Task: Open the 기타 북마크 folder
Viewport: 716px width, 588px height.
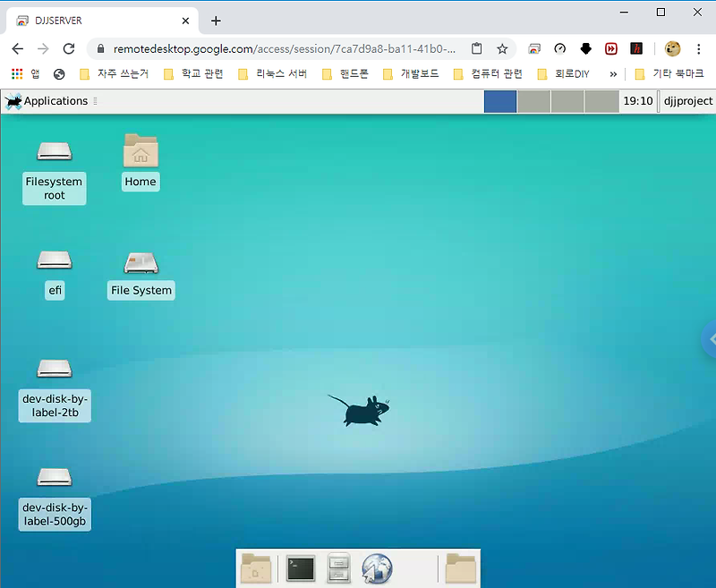Action: 669,74
